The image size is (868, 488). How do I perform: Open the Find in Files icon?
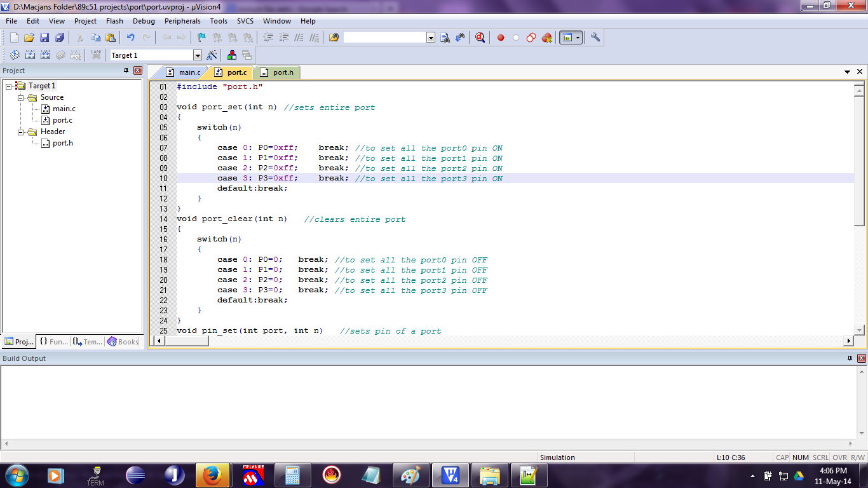coord(334,37)
